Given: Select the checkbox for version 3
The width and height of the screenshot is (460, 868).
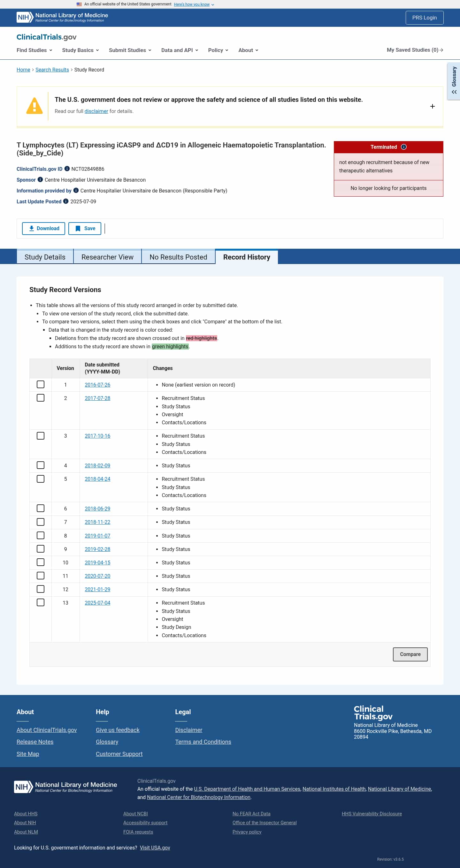Looking at the screenshot, I should pos(41,436).
